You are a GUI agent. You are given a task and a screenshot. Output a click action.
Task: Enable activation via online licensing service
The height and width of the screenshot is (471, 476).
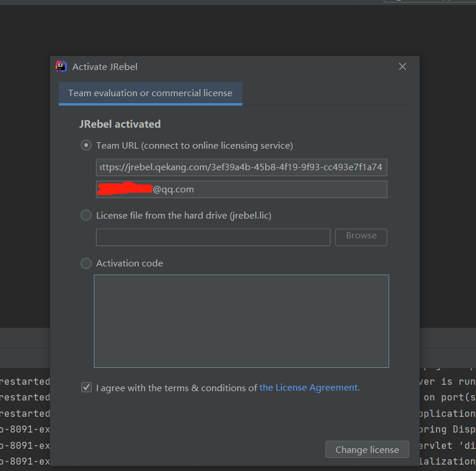point(86,145)
